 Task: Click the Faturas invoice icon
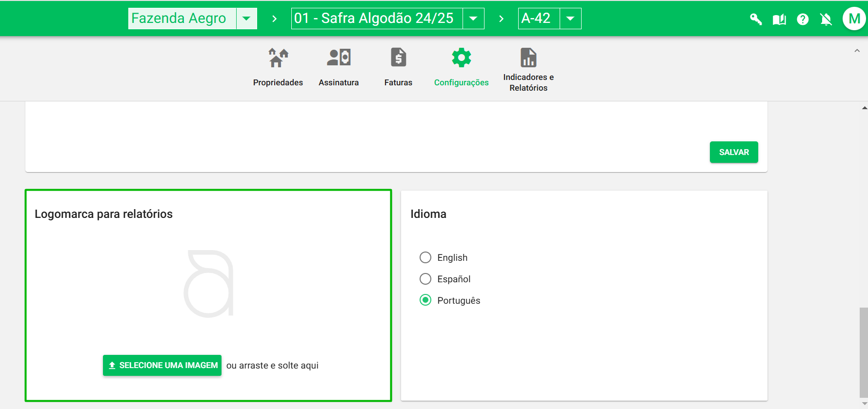[398, 58]
